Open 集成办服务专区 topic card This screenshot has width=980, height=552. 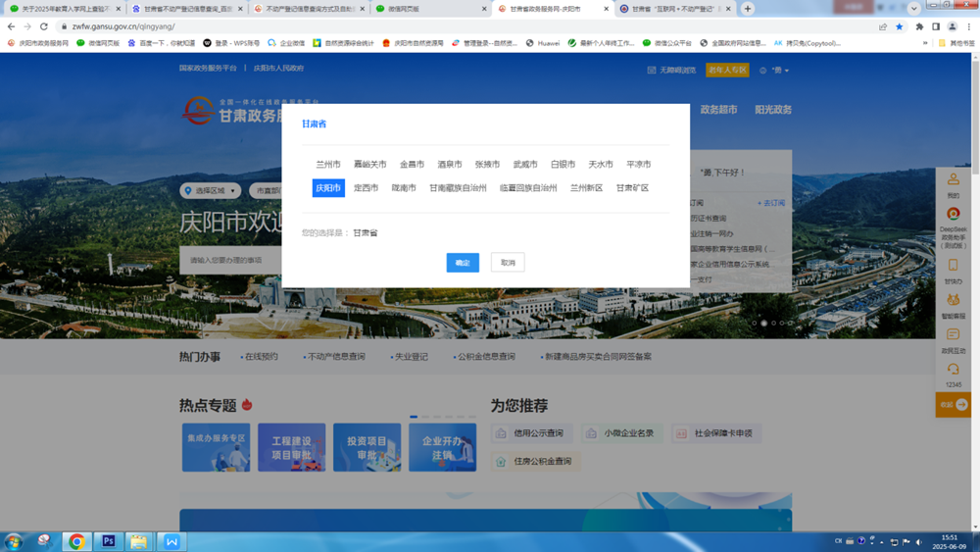coord(217,447)
